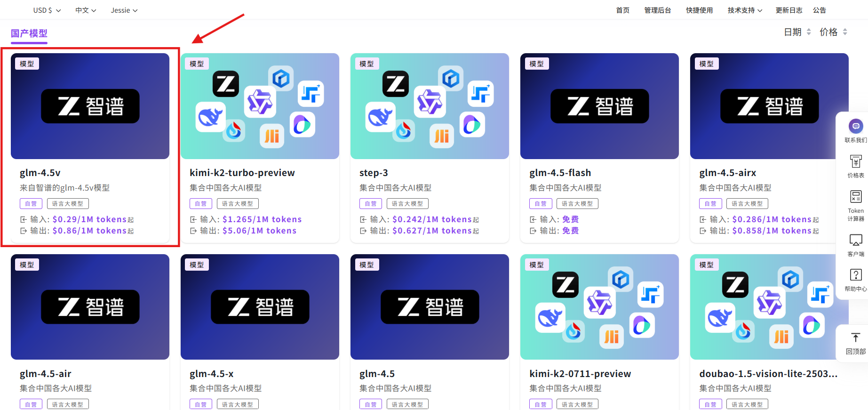Click the kimi-k2-turbo-preview card image
Viewport: 868px width, 410px height.
coord(260,106)
